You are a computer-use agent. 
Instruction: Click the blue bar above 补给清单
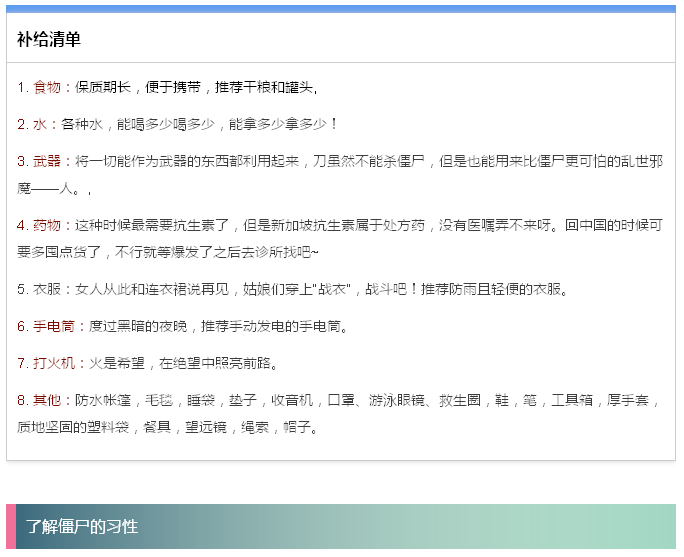pyautogui.click(x=341, y=9)
